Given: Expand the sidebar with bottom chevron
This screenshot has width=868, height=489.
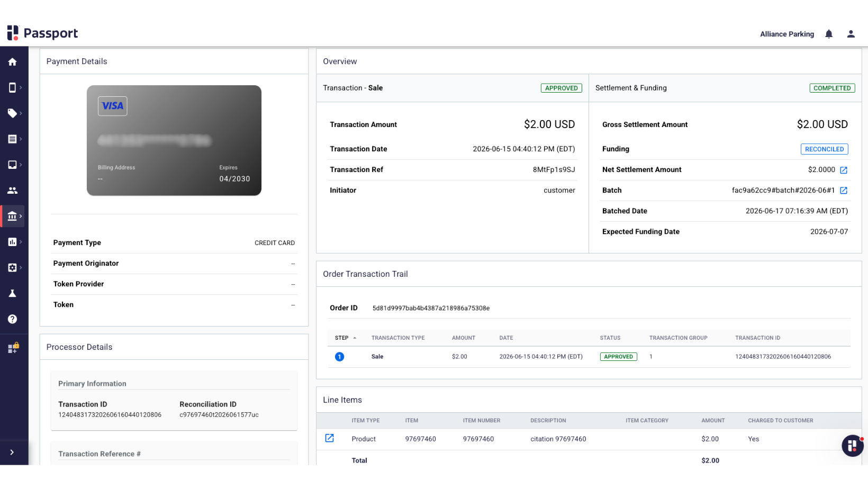Looking at the screenshot, I should tap(12, 452).
